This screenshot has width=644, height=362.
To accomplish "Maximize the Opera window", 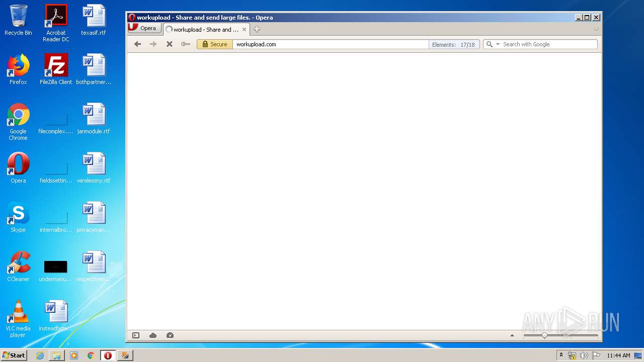I will point(587,17).
